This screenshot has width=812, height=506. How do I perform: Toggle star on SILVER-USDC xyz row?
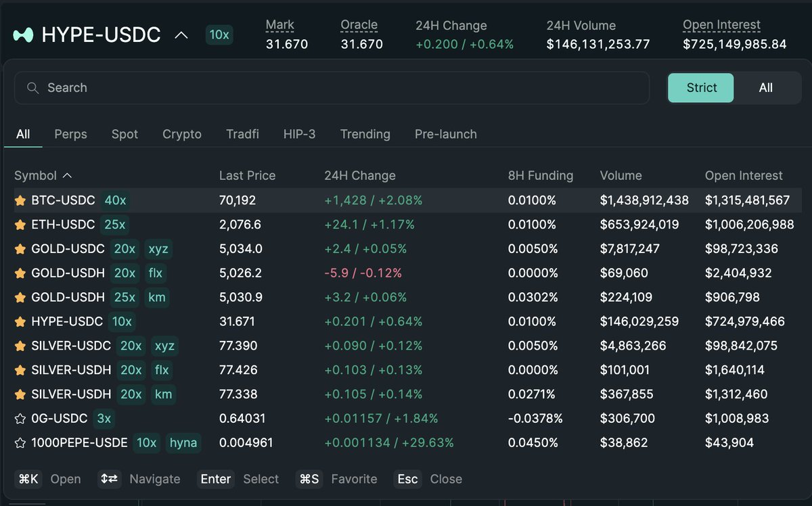tap(20, 346)
